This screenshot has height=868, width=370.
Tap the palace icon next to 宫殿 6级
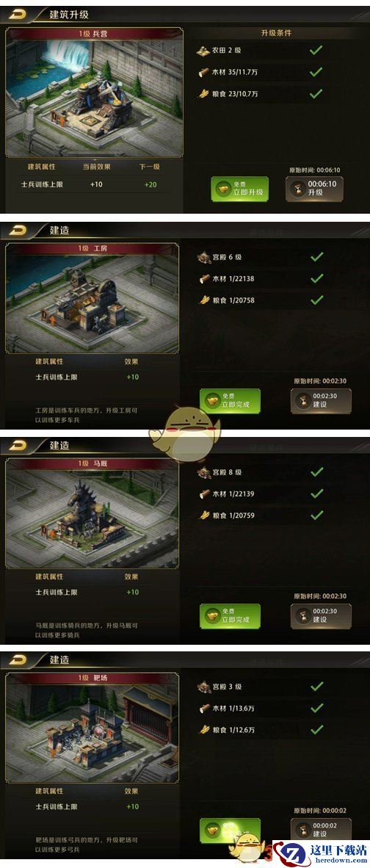(x=205, y=257)
